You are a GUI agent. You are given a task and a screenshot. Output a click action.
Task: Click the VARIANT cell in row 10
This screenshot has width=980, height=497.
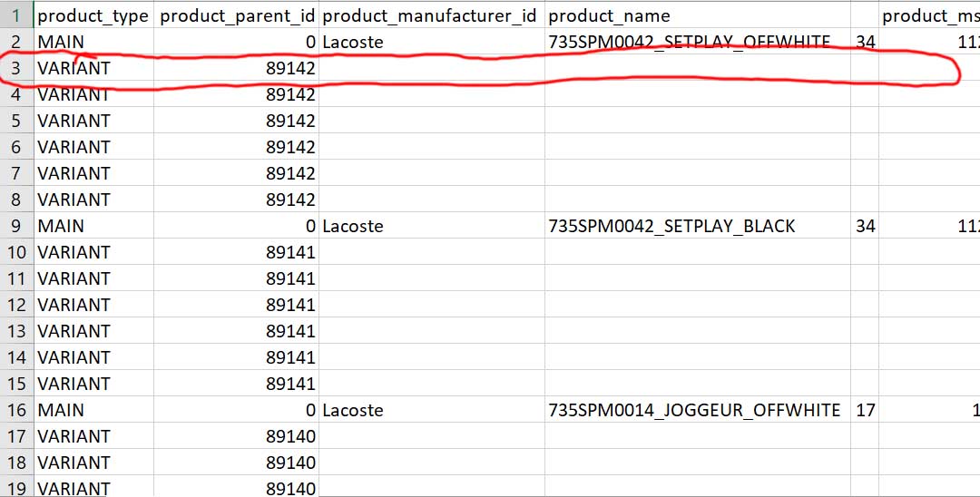coord(93,252)
